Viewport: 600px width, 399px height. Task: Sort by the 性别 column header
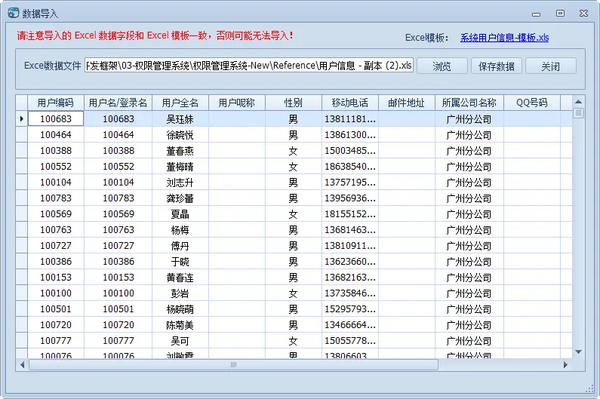[x=293, y=103]
